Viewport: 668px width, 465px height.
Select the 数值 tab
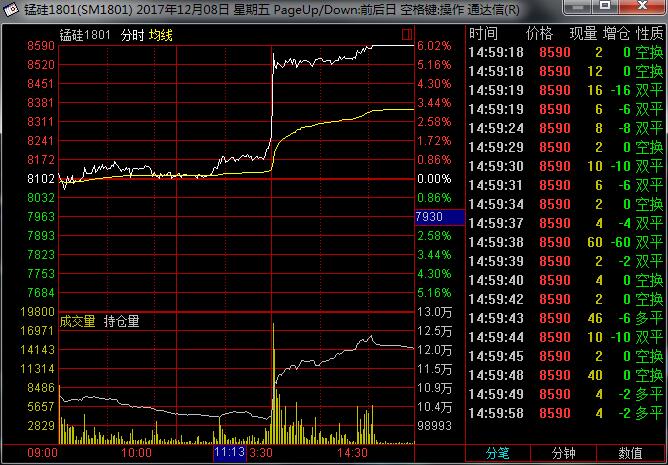(x=630, y=453)
